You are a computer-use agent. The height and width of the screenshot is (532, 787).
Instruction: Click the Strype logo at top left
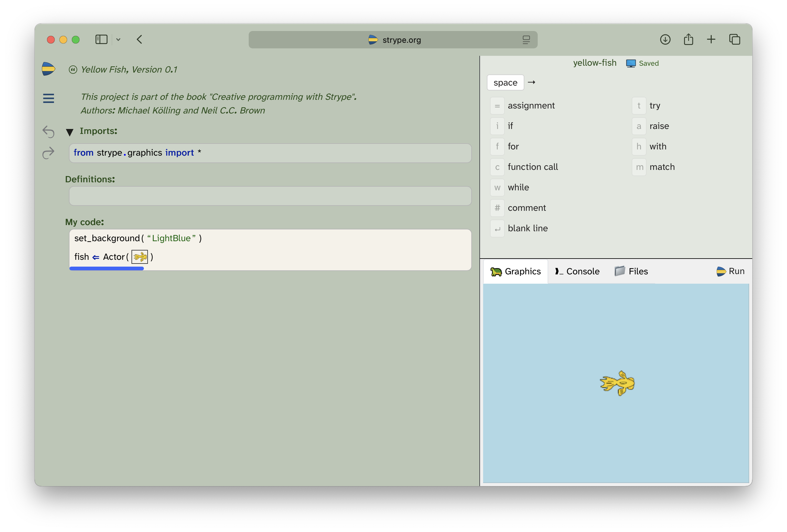click(48, 69)
